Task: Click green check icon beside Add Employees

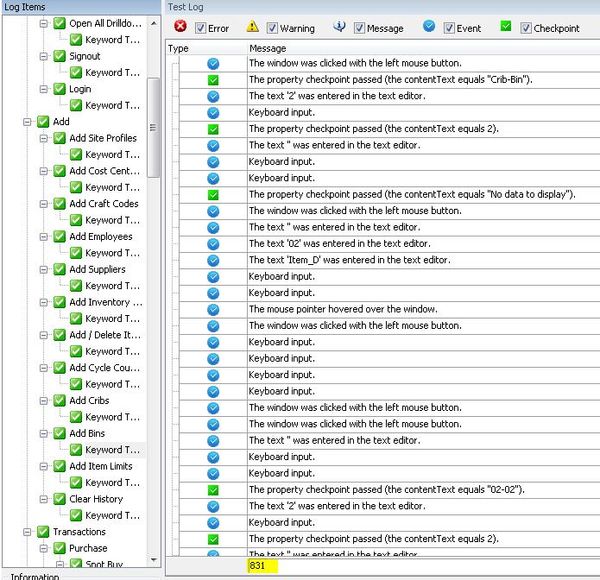Action: [59, 237]
